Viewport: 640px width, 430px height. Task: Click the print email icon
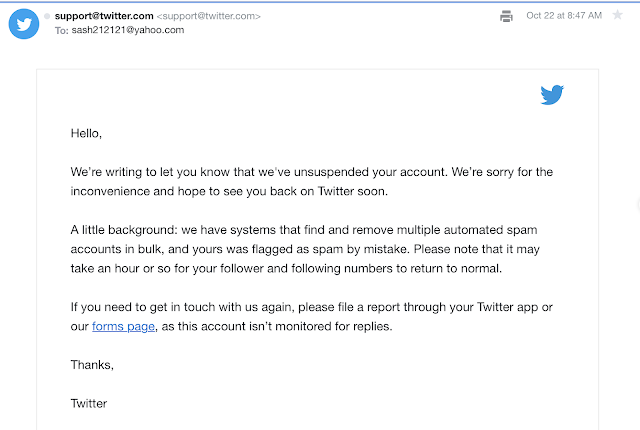pos(506,16)
